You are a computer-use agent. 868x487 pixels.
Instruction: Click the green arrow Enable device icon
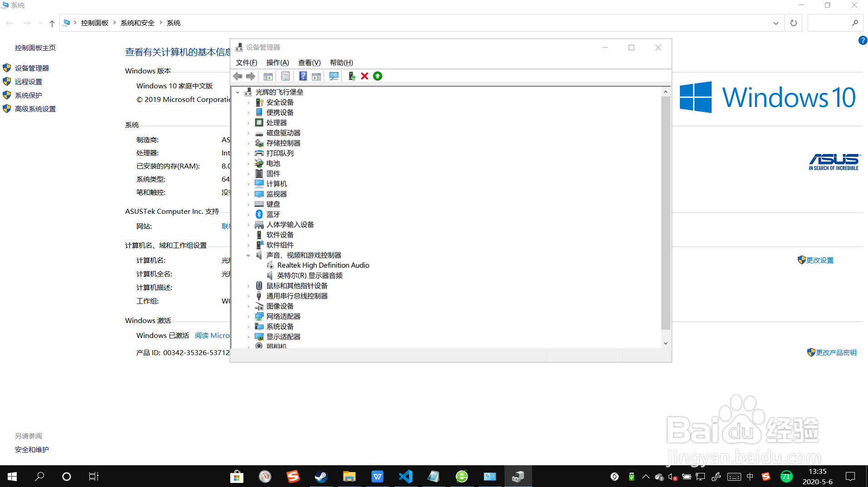378,76
